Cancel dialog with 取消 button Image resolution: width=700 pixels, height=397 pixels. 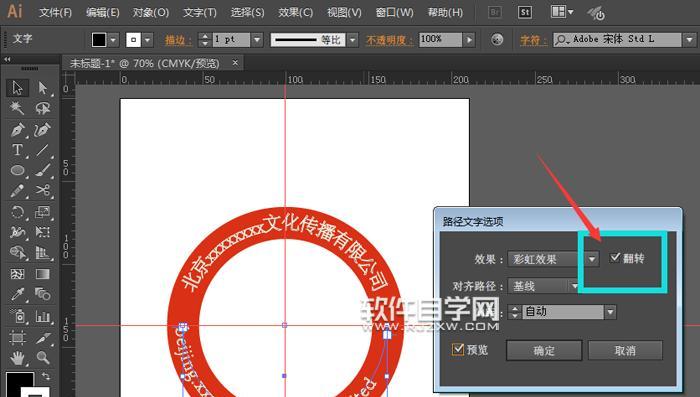click(625, 351)
